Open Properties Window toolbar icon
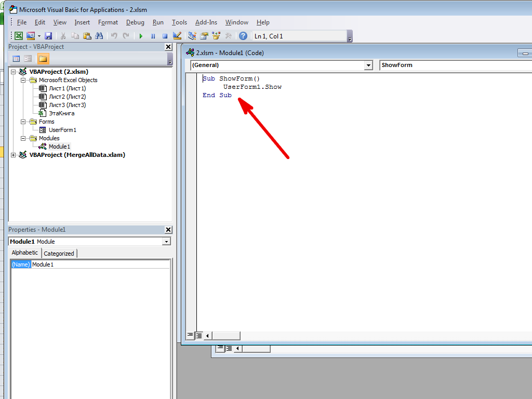Screen dimensions: 532x399 point(204,36)
